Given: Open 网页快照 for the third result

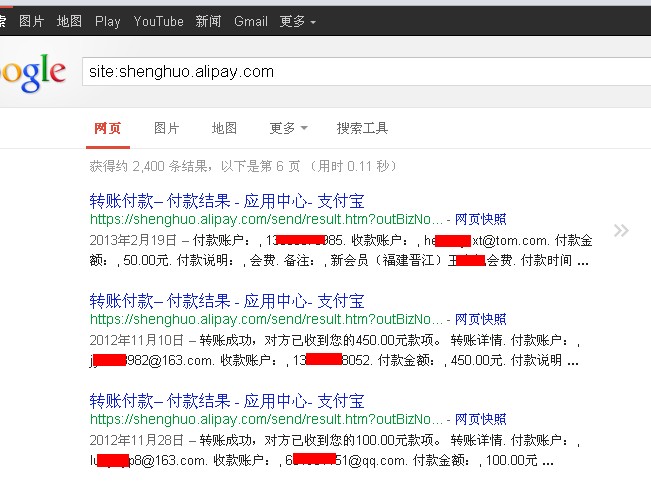Looking at the screenshot, I should pos(480,420).
